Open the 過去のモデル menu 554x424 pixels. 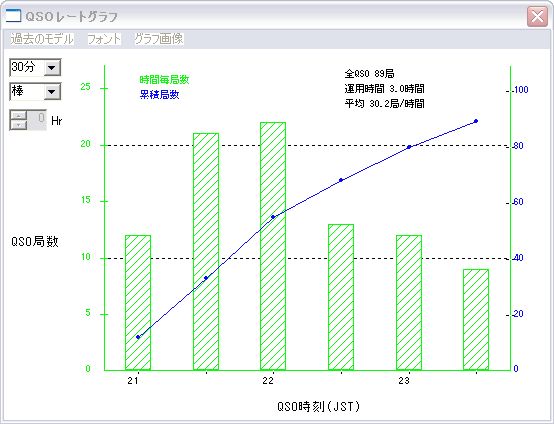coord(42,39)
